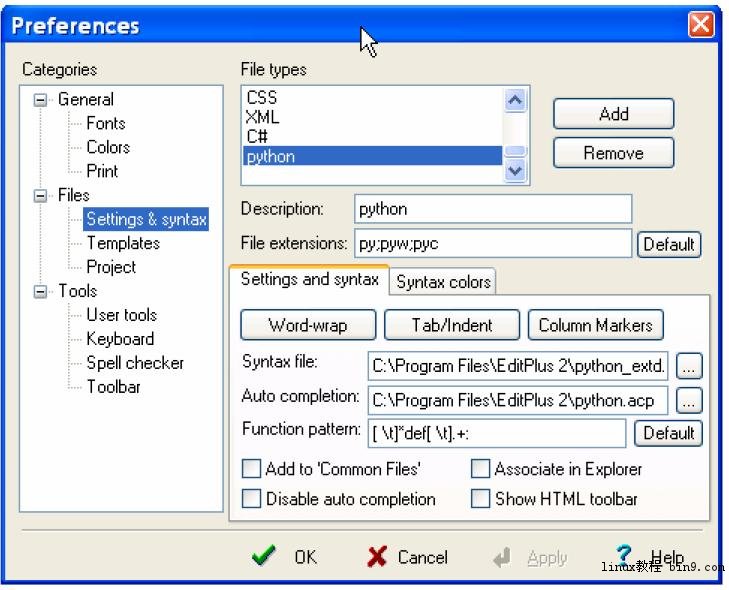Select Tools category

[x=77, y=291]
